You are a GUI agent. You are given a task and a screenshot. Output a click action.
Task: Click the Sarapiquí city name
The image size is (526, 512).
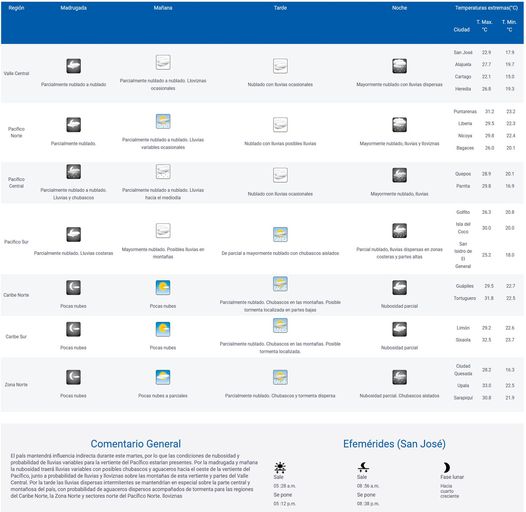(x=463, y=398)
